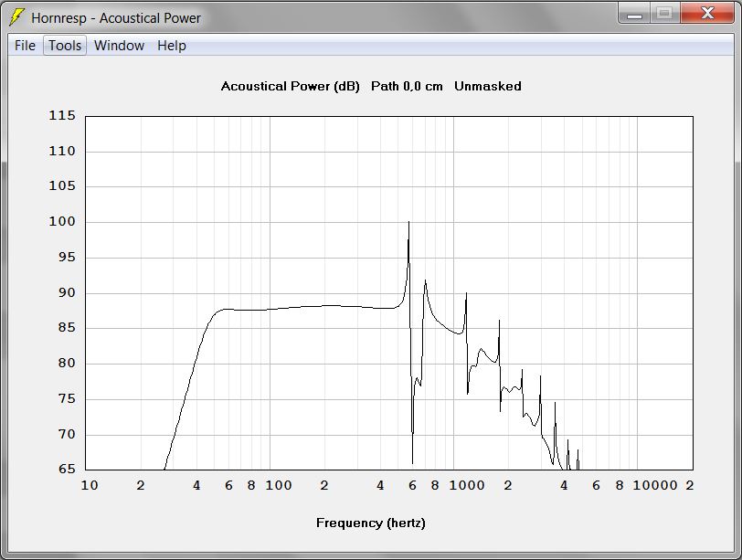Close the Acoustical Power window
The image size is (742, 560).
pos(707,13)
